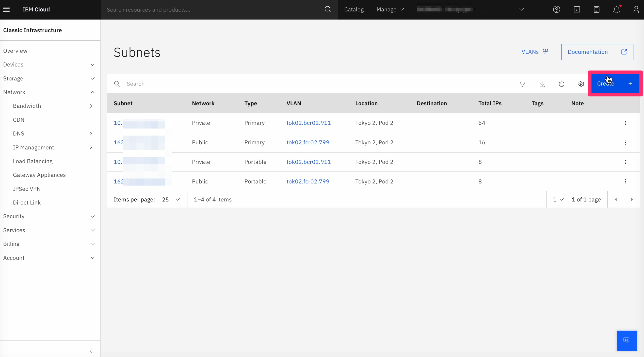The height and width of the screenshot is (357, 644).
Task: Open the hamburger navigation menu
Action: click(x=6, y=9)
